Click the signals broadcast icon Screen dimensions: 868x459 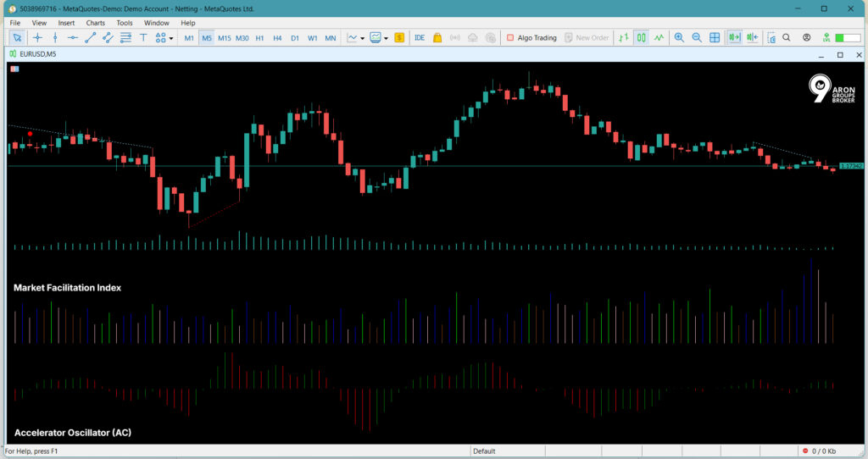455,37
